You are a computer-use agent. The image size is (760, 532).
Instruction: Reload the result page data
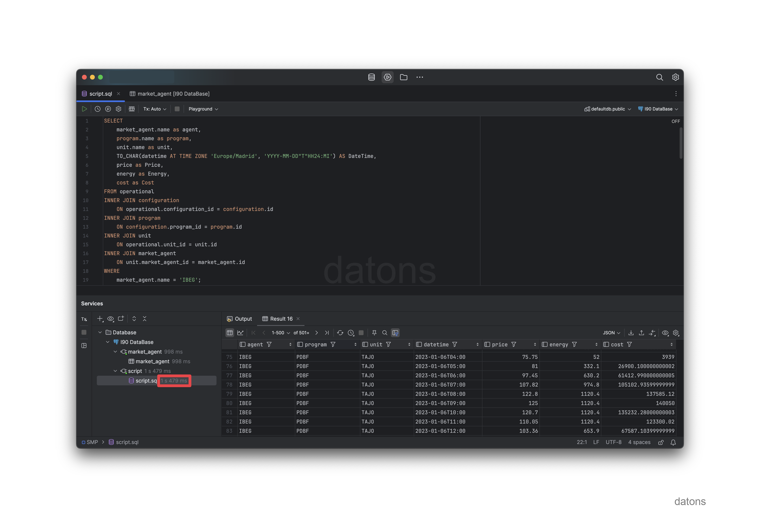(x=340, y=333)
